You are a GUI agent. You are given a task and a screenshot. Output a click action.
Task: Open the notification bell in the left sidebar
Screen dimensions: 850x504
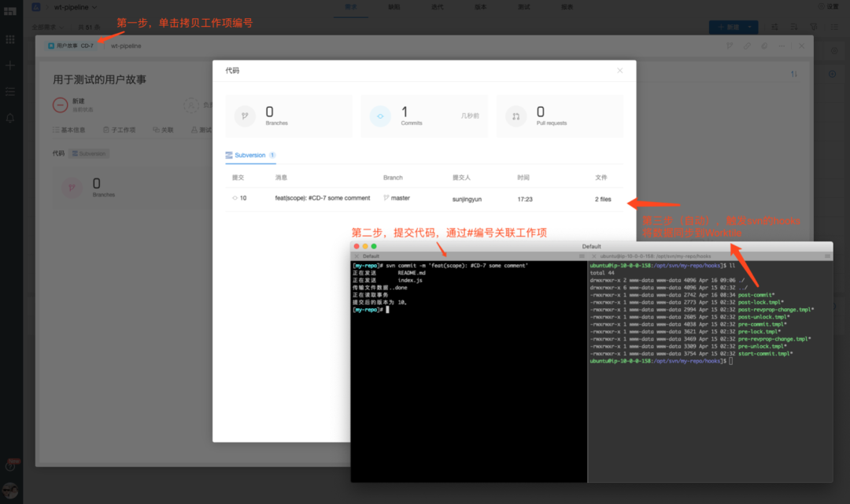11,118
